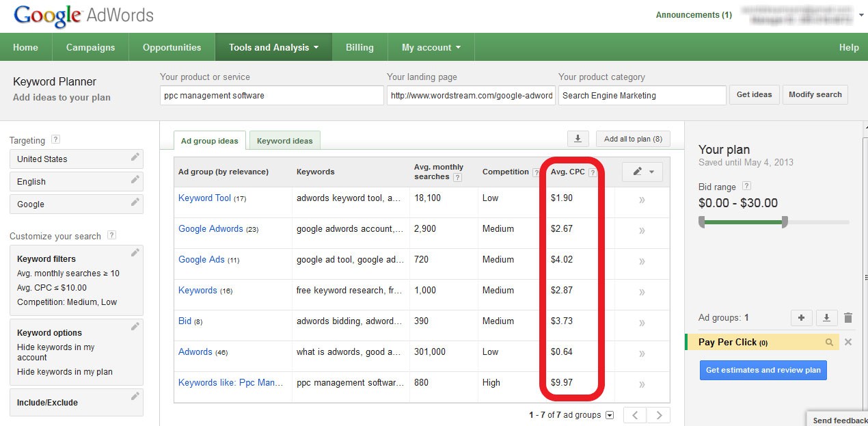The height and width of the screenshot is (426, 868).
Task: Click the Get ideas button
Action: [x=754, y=95]
